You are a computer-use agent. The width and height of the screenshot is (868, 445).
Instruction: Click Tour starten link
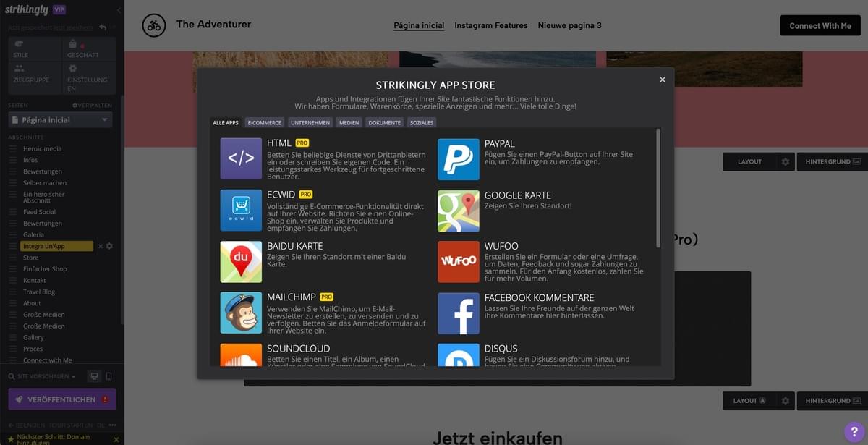[x=70, y=425]
